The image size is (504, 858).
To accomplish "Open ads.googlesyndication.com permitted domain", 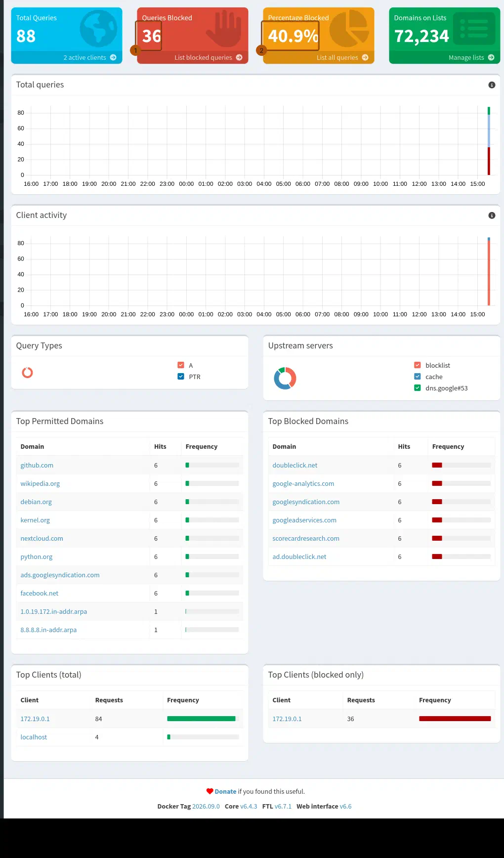I will pos(60,575).
